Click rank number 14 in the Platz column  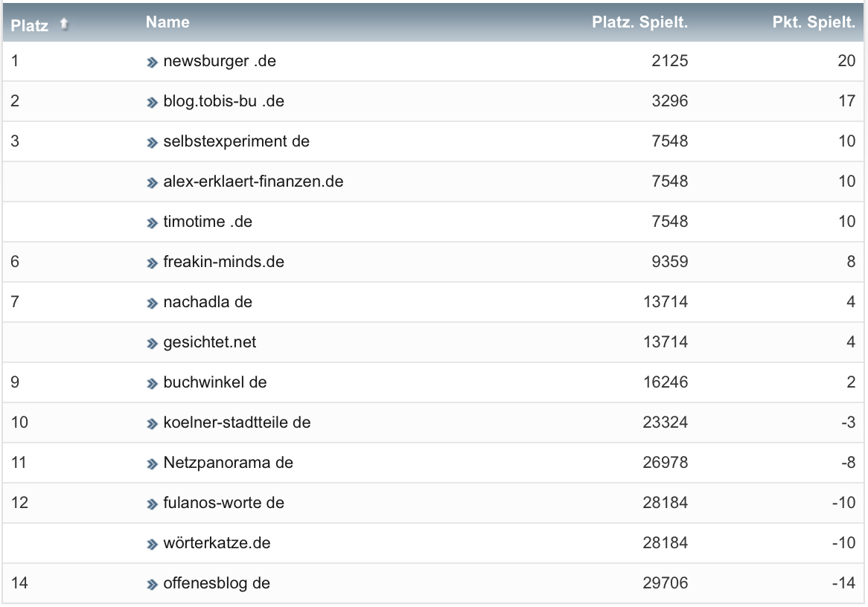click(19, 583)
